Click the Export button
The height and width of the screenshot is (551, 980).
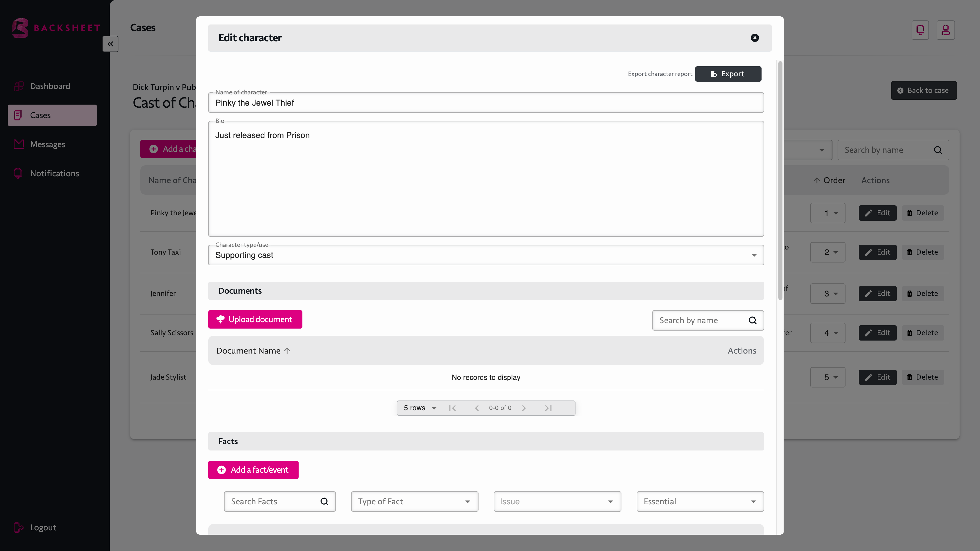pos(728,74)
